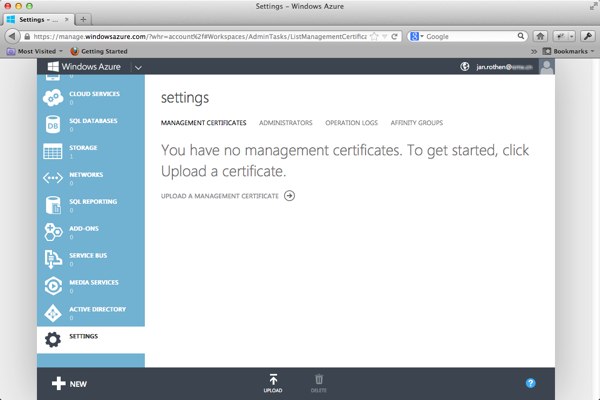Switch to the Administrators tab
The height and width of the screenshot is (400, 600).
pyautogui.click(x=285, y=123)
